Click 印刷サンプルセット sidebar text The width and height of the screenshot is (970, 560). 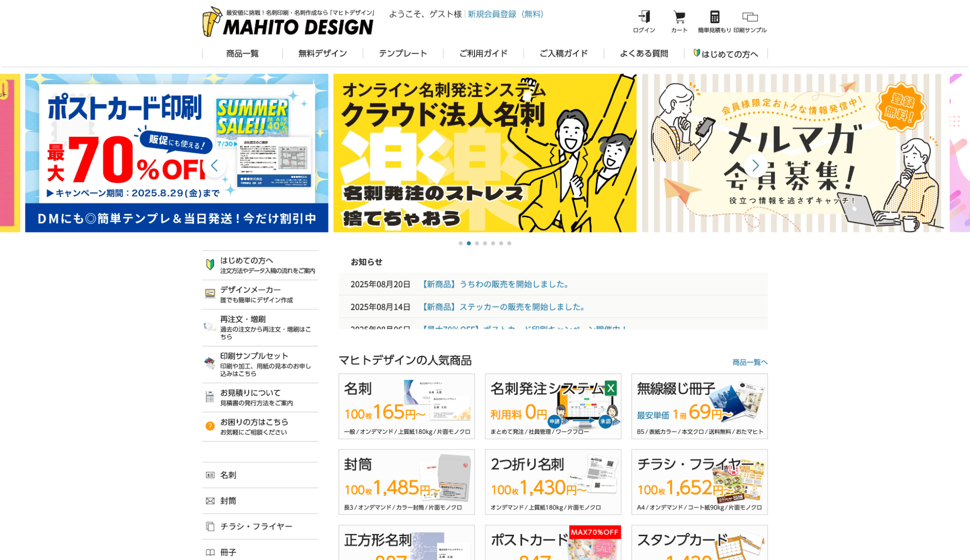[x=254, y=356]
